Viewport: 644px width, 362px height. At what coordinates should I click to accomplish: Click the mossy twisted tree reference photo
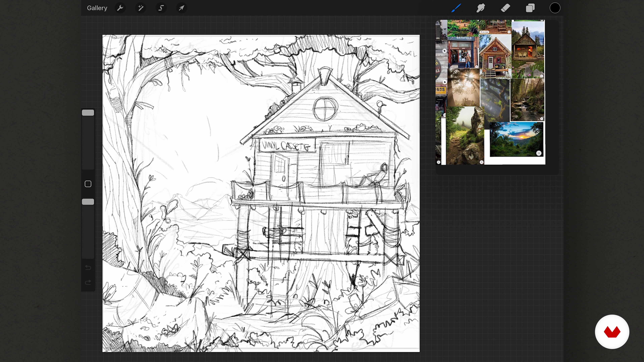pos(495,100)
